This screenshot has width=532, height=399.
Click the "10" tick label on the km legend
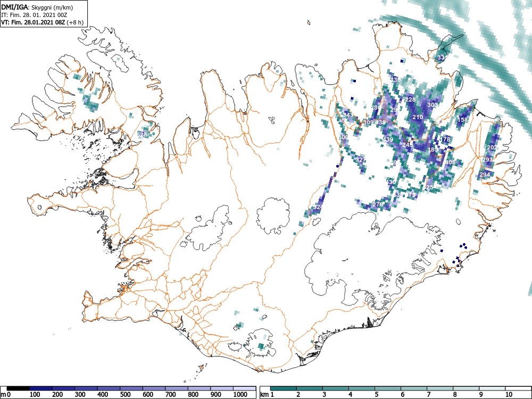click(509, 394)
